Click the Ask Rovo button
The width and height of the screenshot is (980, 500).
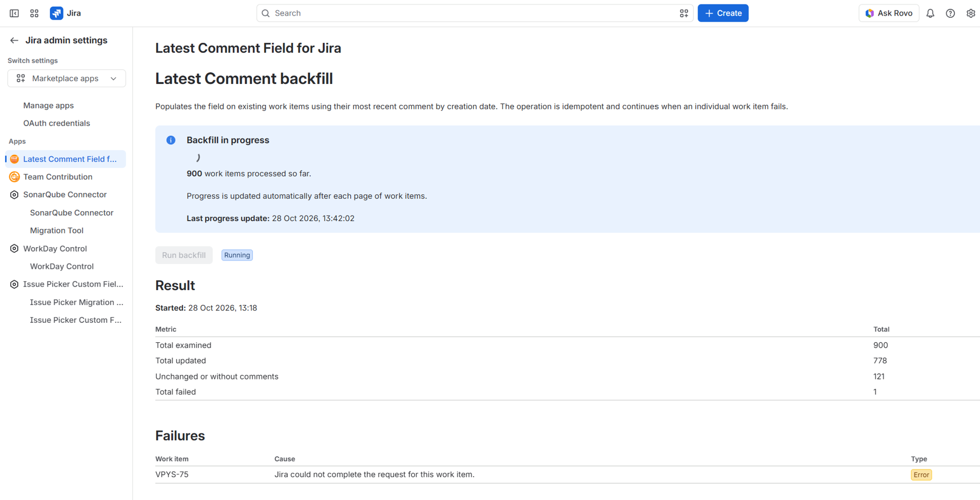coord(889,13)
